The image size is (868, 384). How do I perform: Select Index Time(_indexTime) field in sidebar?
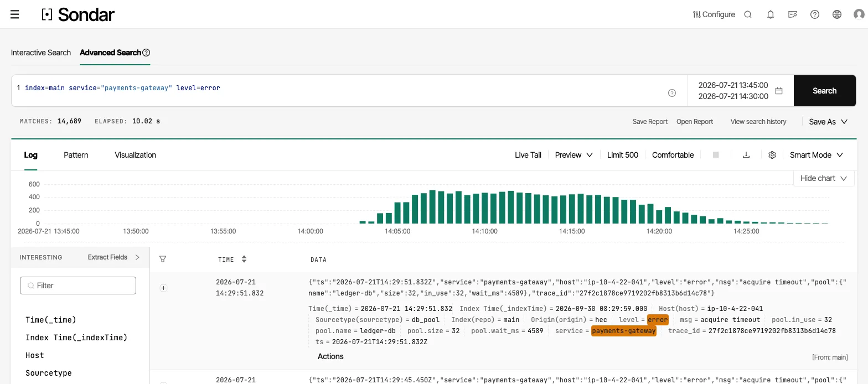point(76,338)
